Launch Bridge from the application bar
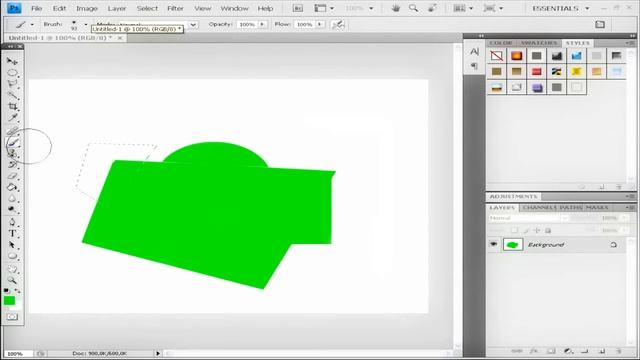 [x=298, y=8]
